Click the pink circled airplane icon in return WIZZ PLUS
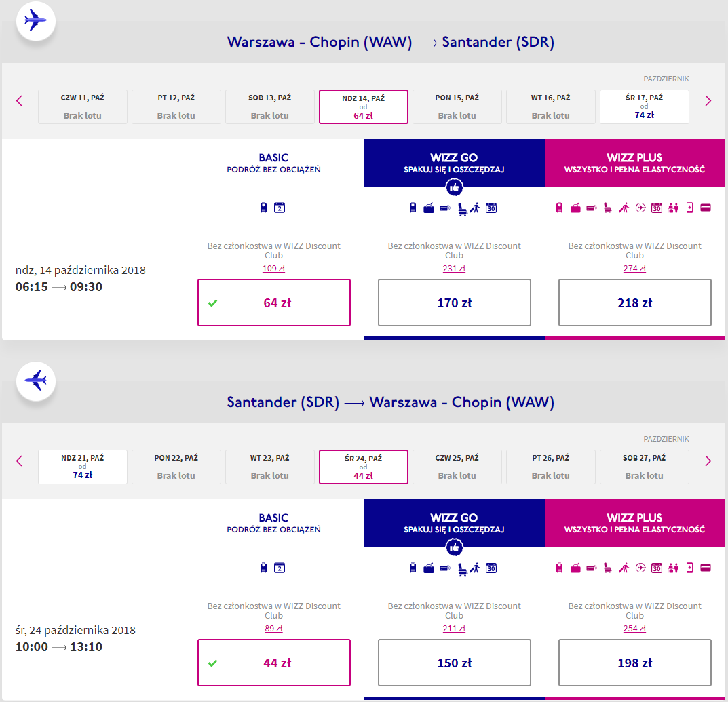Viewport: 728px width, 702px height. (640, 568)
